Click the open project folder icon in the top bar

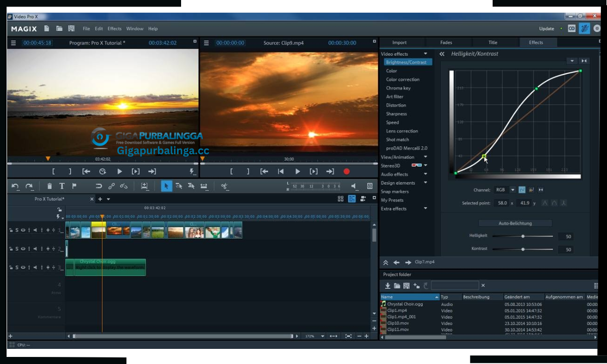tap(59, 28)
